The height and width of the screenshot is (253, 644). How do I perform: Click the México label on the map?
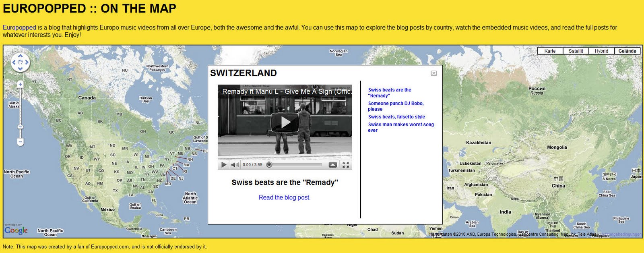tap(107, 209)
